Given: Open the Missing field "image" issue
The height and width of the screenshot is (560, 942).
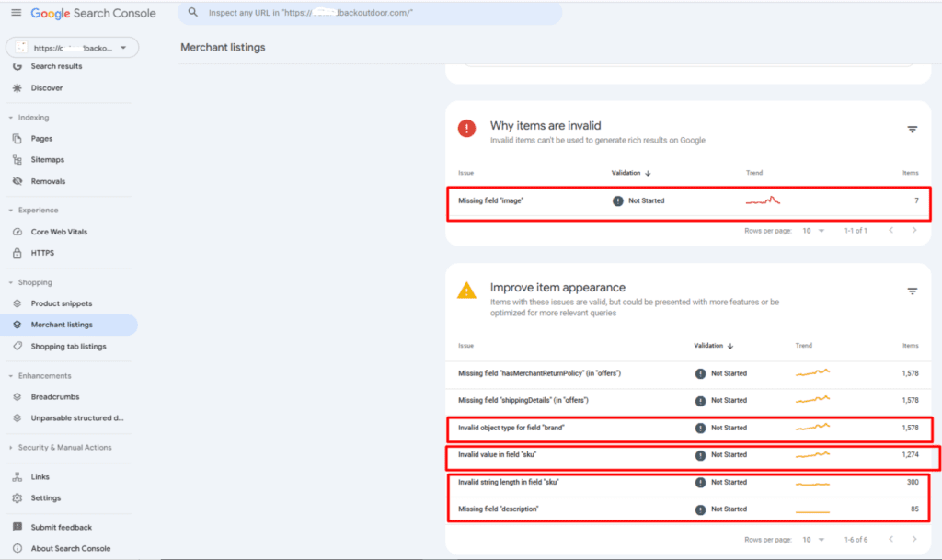Looking at the screenshot, I should coord(491,200).
